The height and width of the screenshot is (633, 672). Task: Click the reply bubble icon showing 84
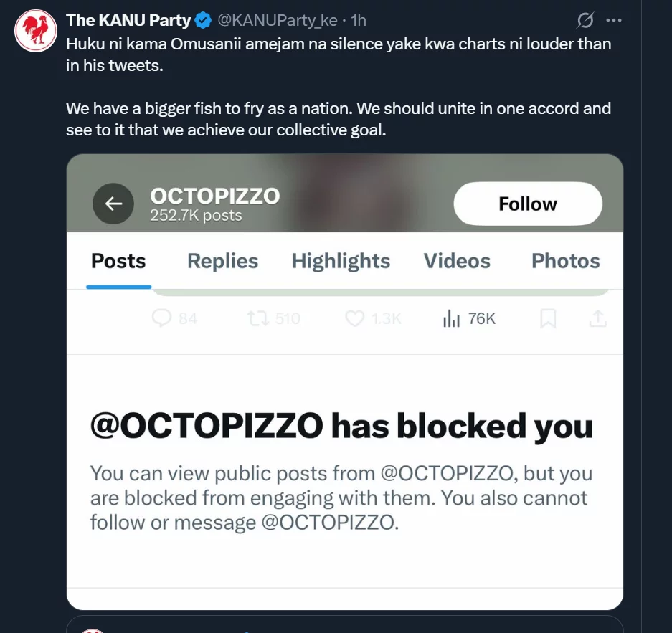(x=164, y=318)
